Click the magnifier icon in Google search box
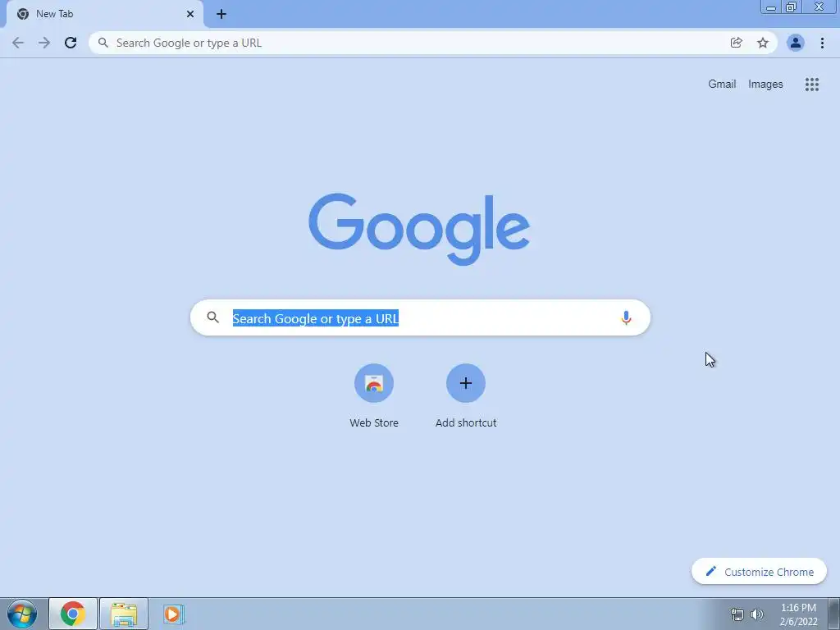This screenshot has height=630, width=840. [x=212, y=317]
